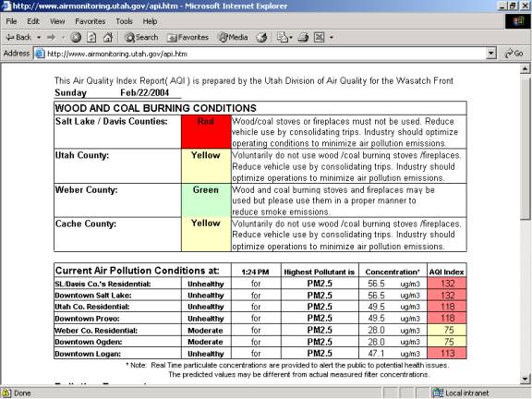The height and width of the screenshot is (399, 532).
Task: Click 'Current Air Pollution Conditions at:' heading
Action: tap(137, 271)
